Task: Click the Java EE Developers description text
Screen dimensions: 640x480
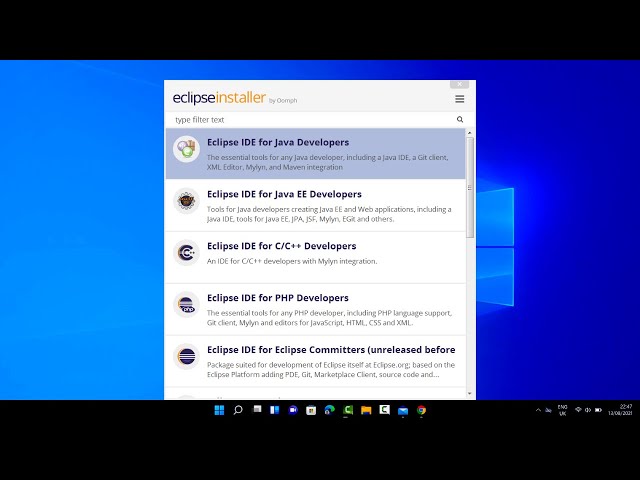Action: 329,214
